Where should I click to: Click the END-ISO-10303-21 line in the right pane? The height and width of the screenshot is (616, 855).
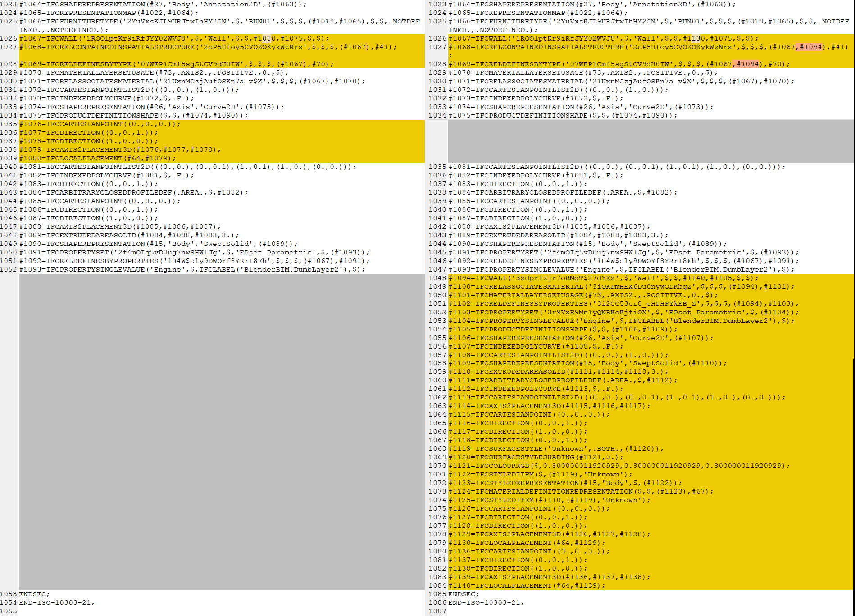pos(488,602)
